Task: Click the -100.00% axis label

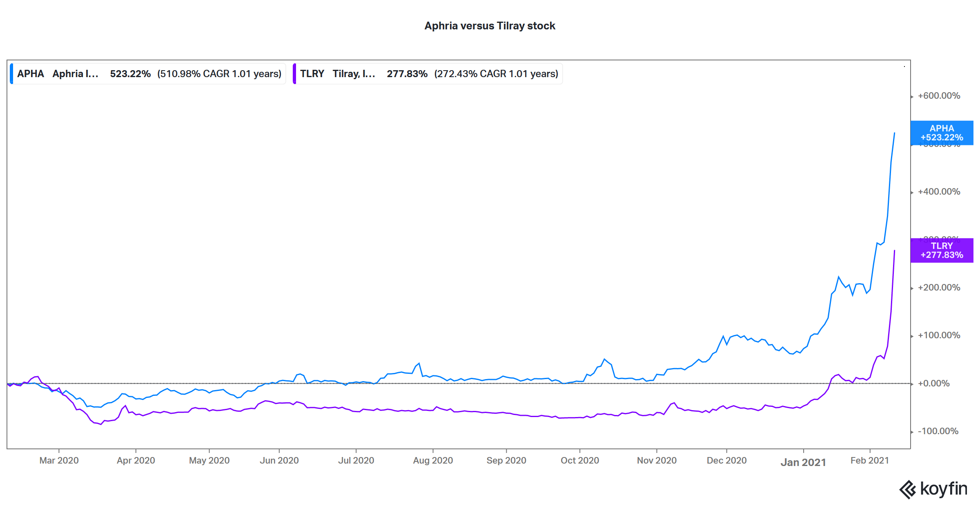Action: 938,431
